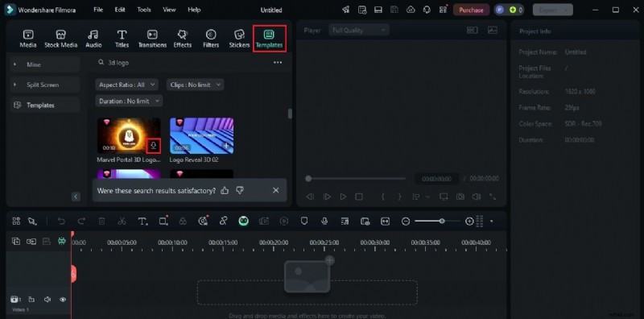Enter fullscreen player view
644x319 pixels.
point(493,197)
